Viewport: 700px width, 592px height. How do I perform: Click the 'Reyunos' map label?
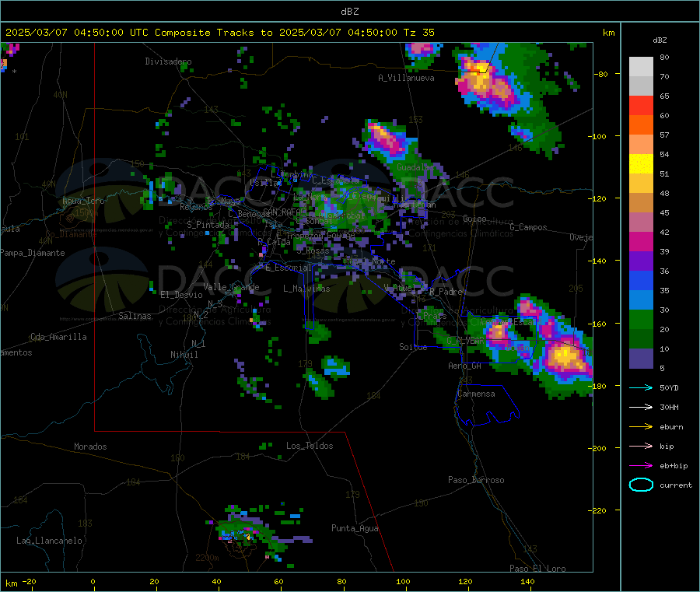[196, 207]
